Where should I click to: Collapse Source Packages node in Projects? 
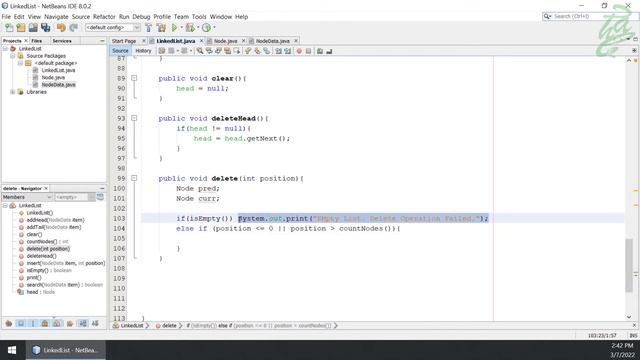tap(13, 56)
